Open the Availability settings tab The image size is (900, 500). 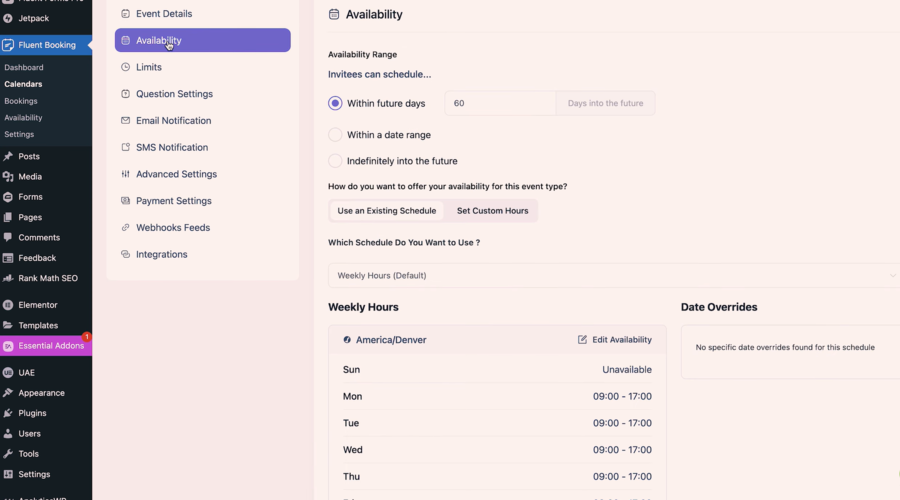click(203, 40)
